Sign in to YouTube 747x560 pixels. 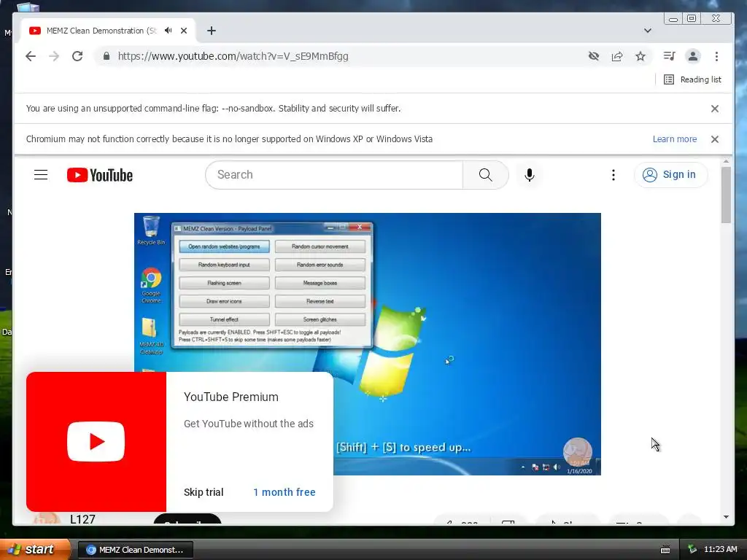point(670,175)
